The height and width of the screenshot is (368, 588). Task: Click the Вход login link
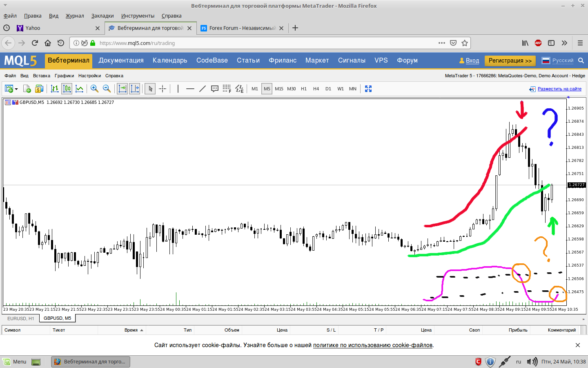click(x=472, y=61)
